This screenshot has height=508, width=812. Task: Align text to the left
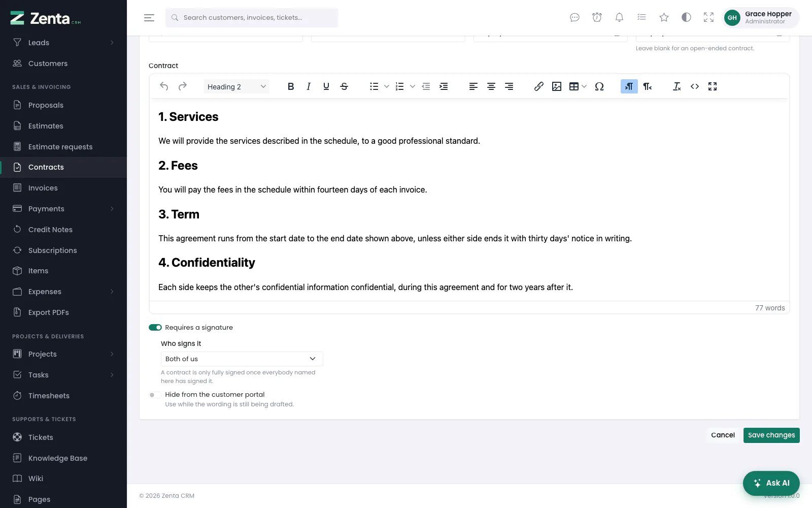click(x=473, y=86)
